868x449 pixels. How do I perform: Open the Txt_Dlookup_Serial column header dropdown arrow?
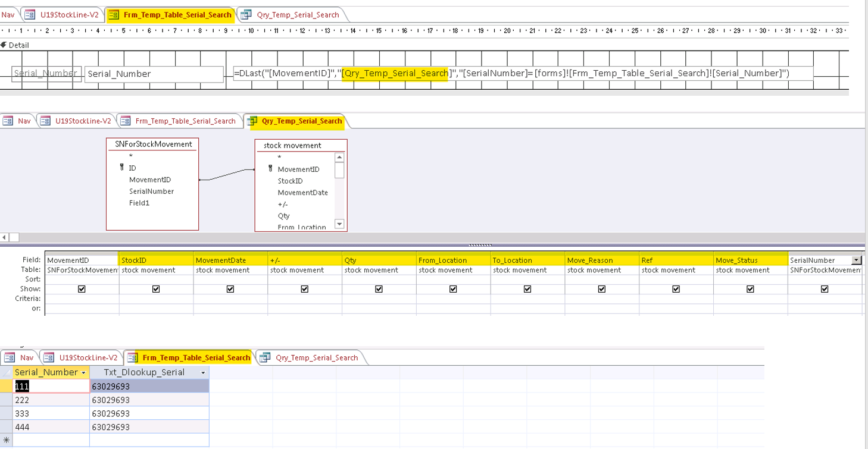point(203,373)
